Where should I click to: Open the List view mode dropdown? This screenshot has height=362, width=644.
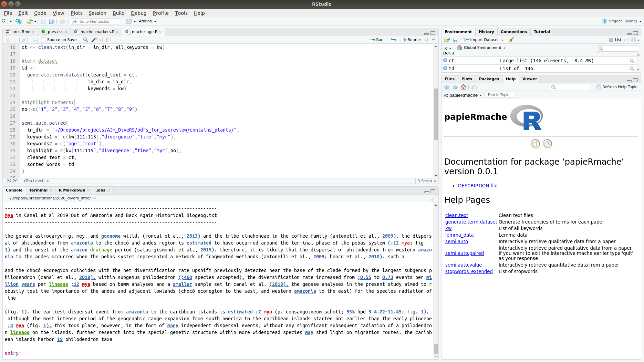coord(617,40)
